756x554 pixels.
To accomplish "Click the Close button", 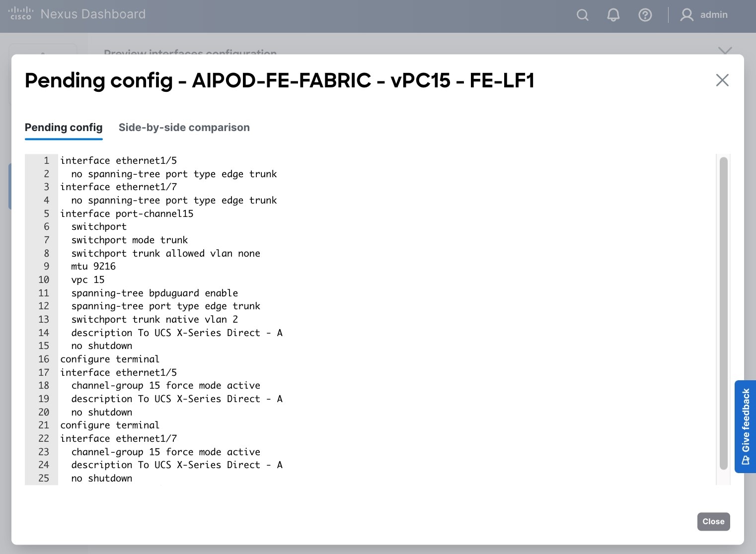I will (x=713, y=521).
